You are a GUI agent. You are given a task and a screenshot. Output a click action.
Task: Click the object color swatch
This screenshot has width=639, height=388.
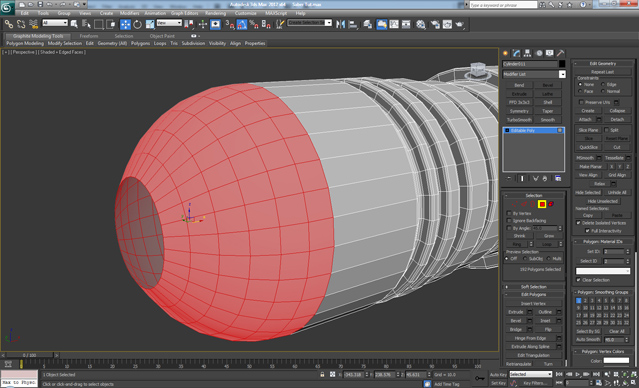562,64
